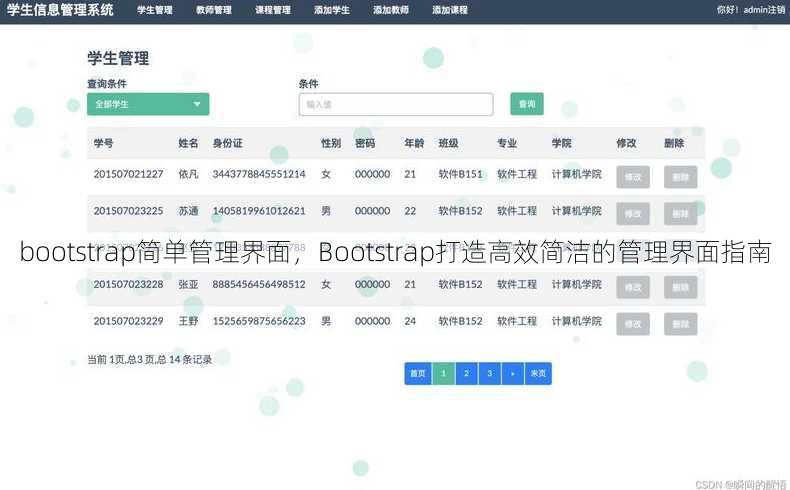Select page 1 in pagination

coord(443,374)
